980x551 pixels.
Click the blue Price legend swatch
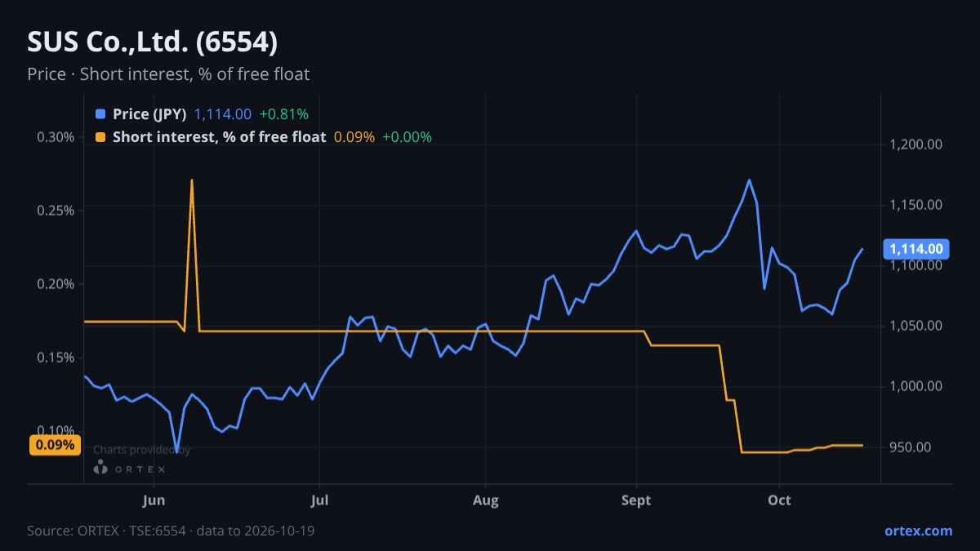[100, 114]
